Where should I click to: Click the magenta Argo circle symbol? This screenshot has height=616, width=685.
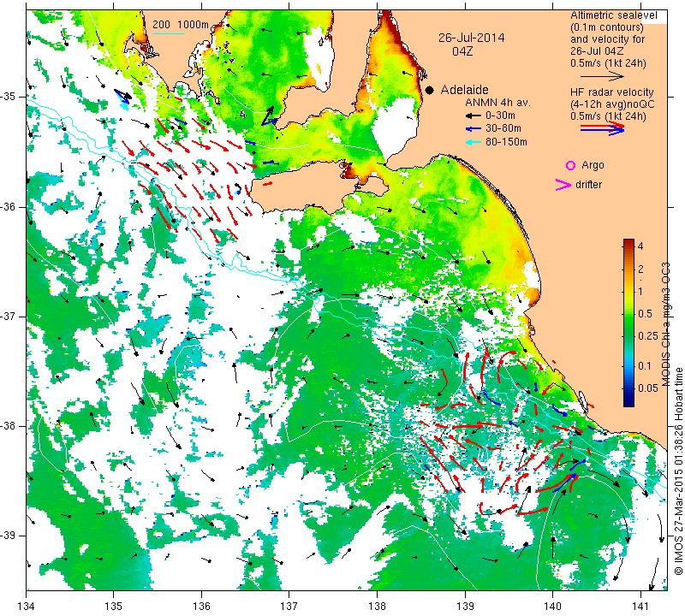point(570,165)
